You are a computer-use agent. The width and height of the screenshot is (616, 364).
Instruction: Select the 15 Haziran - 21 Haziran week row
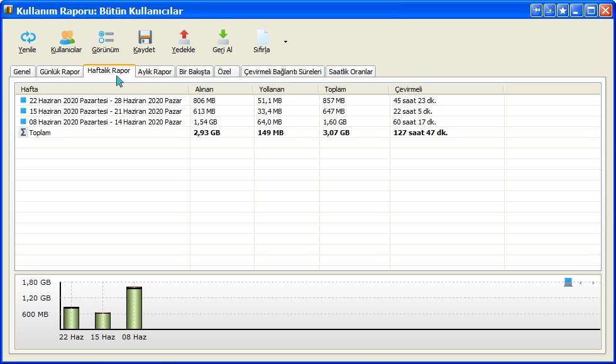(x=308, y=111)
